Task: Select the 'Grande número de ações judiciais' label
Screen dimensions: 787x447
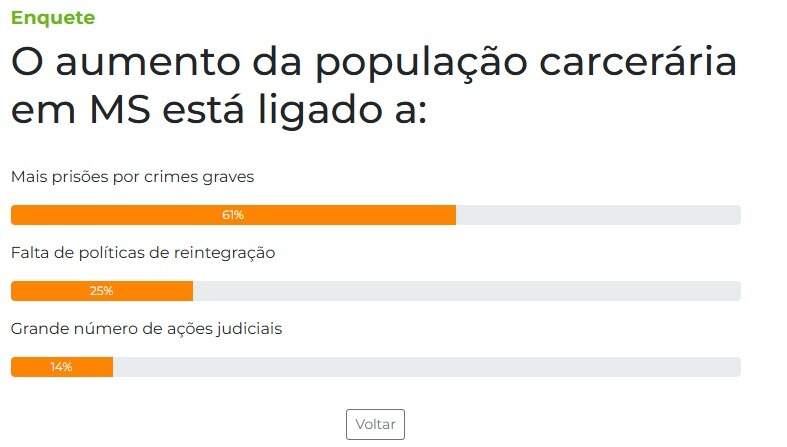Action: [x=146, y=329]
